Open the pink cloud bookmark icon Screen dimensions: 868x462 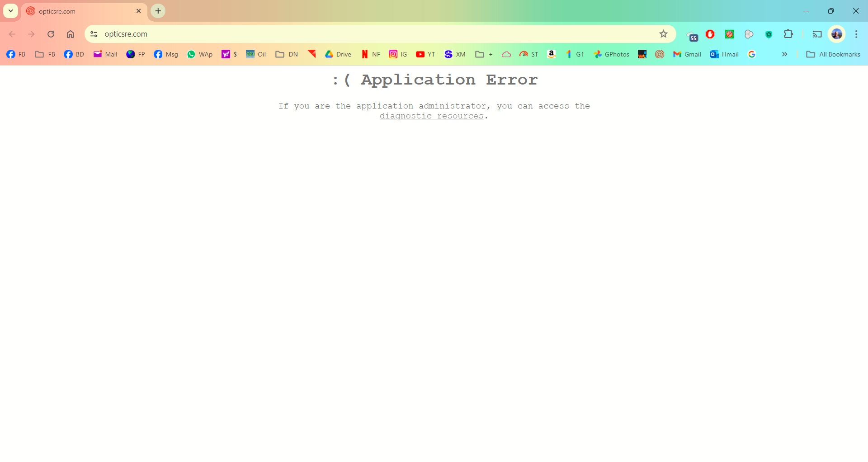506,54
